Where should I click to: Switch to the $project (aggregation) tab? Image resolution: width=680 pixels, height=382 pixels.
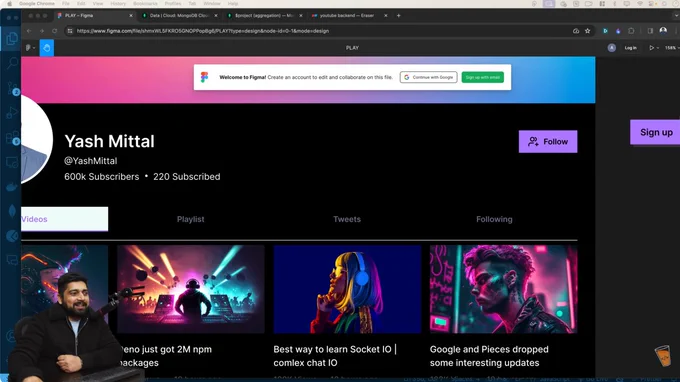tap(264, 15)
